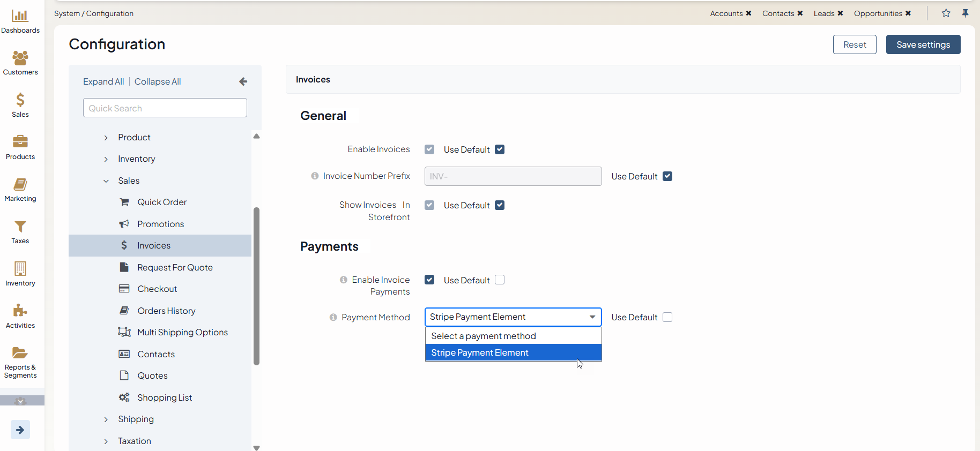Click the Expand All link
Image resolution: width=980 pixels, height=451 pixels.
pyautogui.click(x=103, y=81)
